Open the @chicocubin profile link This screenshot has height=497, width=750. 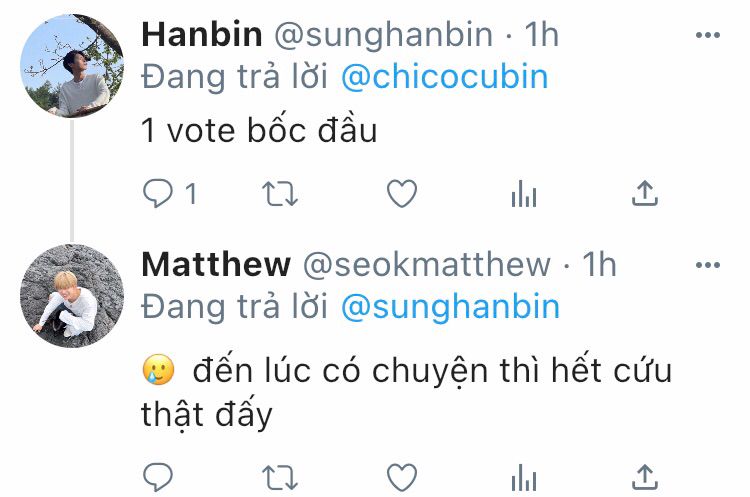click(x=444, y=77)
